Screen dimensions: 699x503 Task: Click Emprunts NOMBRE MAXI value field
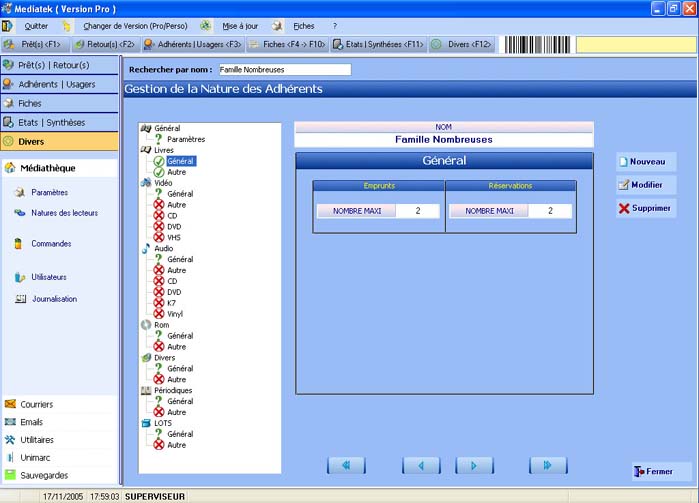417,211
